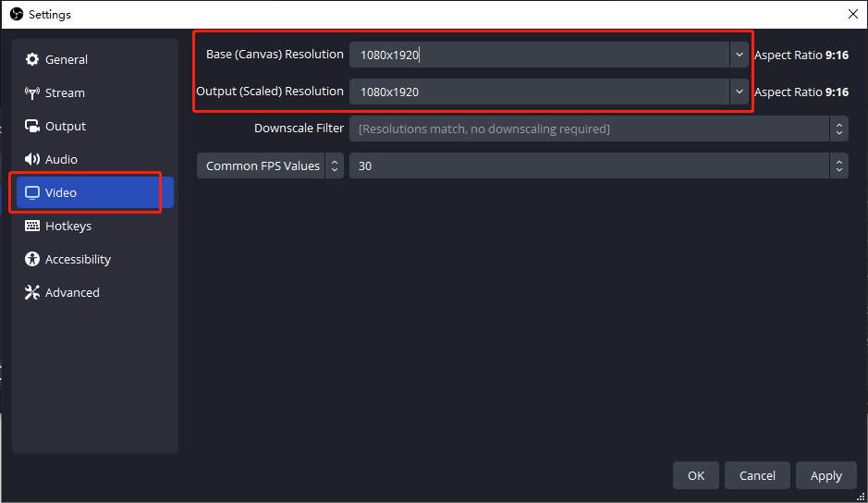Screen dimensions: 868x503
Task: Open the Downscale Filter dropdown
Action: coord(598,129)
